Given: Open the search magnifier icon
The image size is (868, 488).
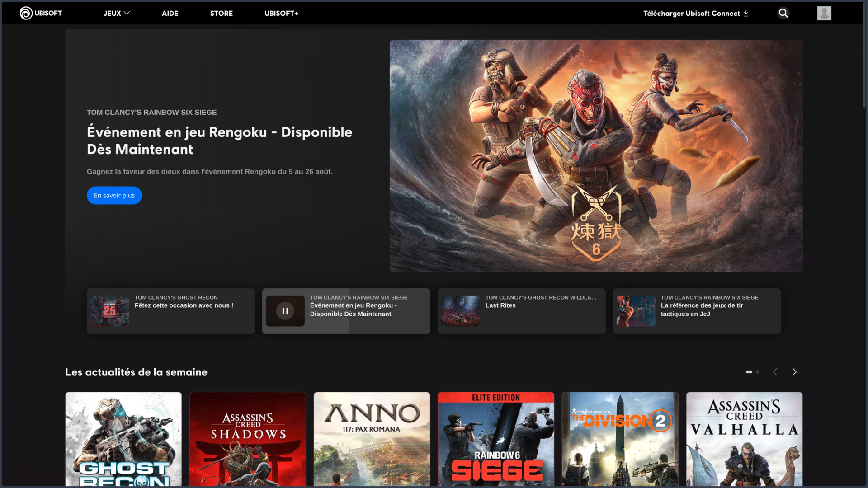Looking at the screenshot, I should (x=783, y=13).
